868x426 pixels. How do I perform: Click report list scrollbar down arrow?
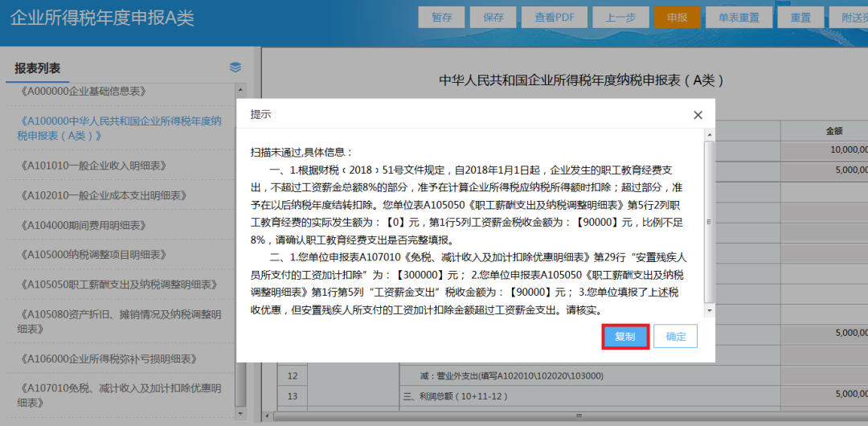click(240, 413)
